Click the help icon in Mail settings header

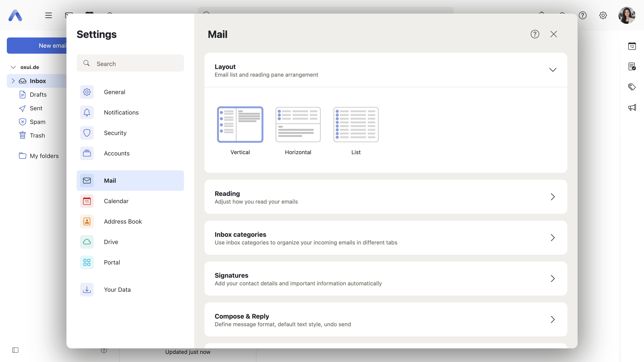(535, 34)
